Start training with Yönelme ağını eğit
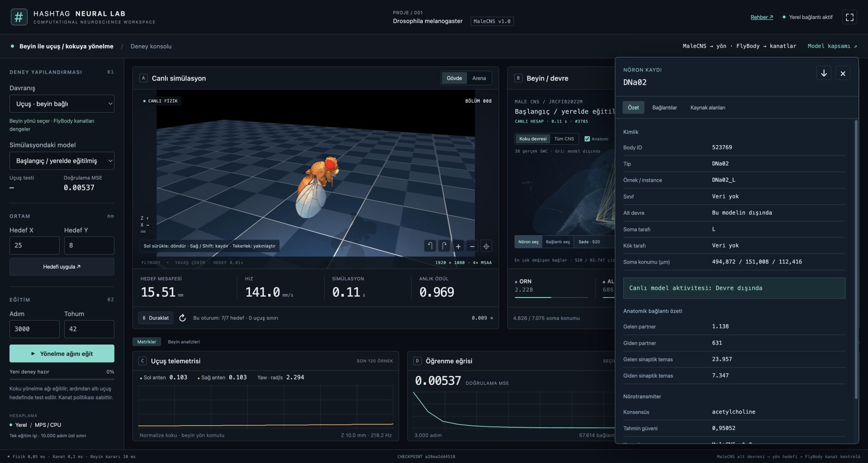This screenshot has width=868, height=463. [x=62, y=354]
